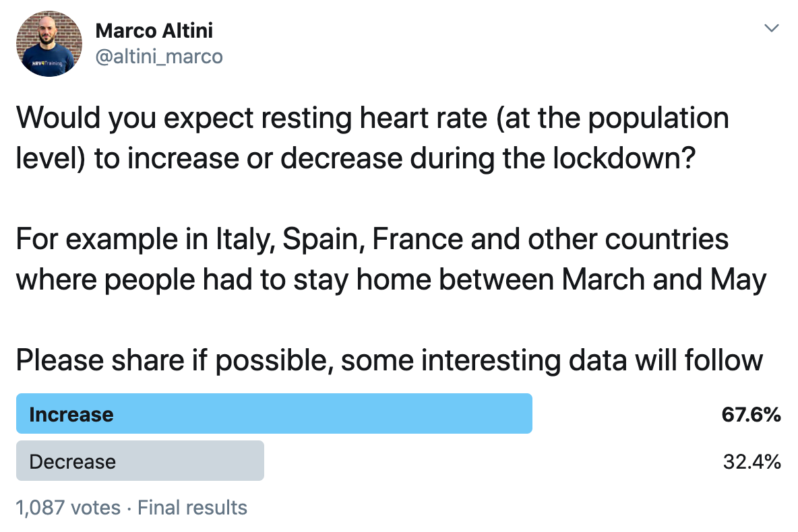Click the 32.4% poll result

pos(751,461)
